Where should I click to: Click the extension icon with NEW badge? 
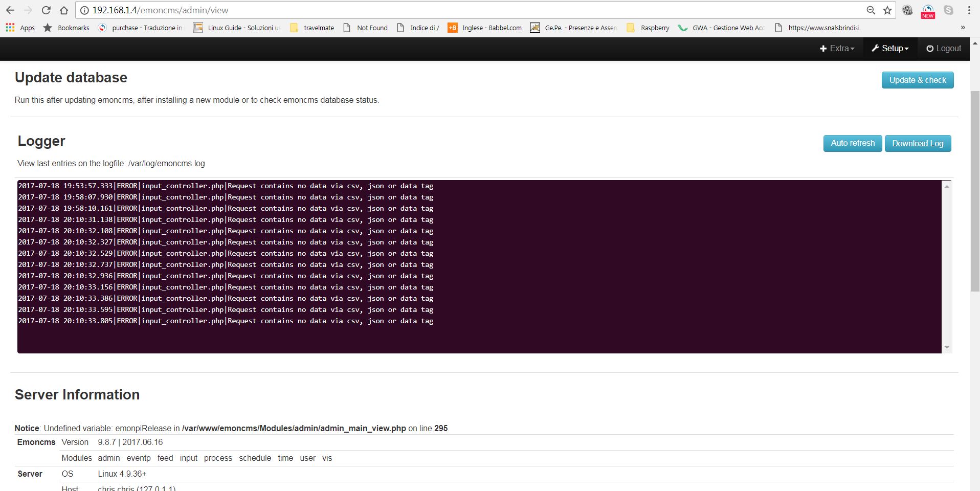pyautogui.click(x=928, y=11)
